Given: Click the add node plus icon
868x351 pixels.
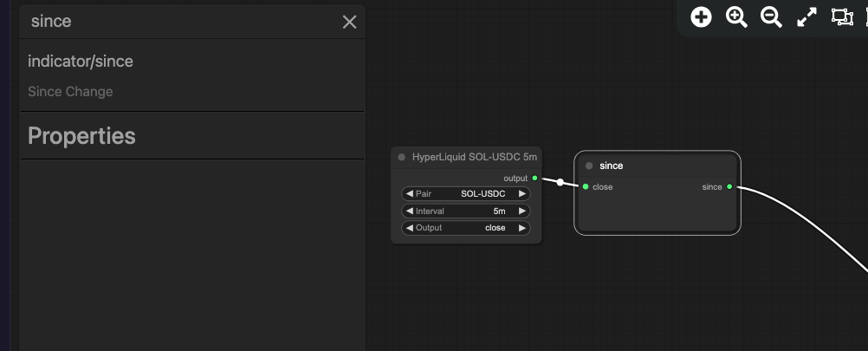Looking at the screenshot, I should pos(701,17).
